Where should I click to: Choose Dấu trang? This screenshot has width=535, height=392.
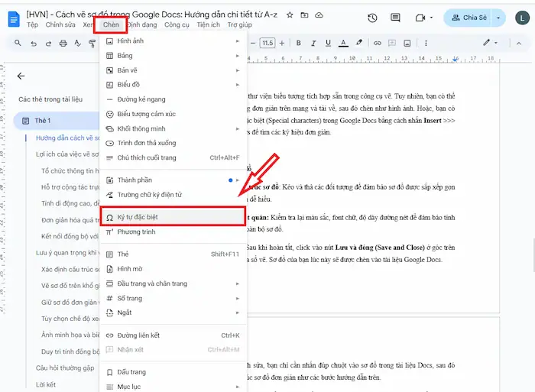[x=173, y=372]
